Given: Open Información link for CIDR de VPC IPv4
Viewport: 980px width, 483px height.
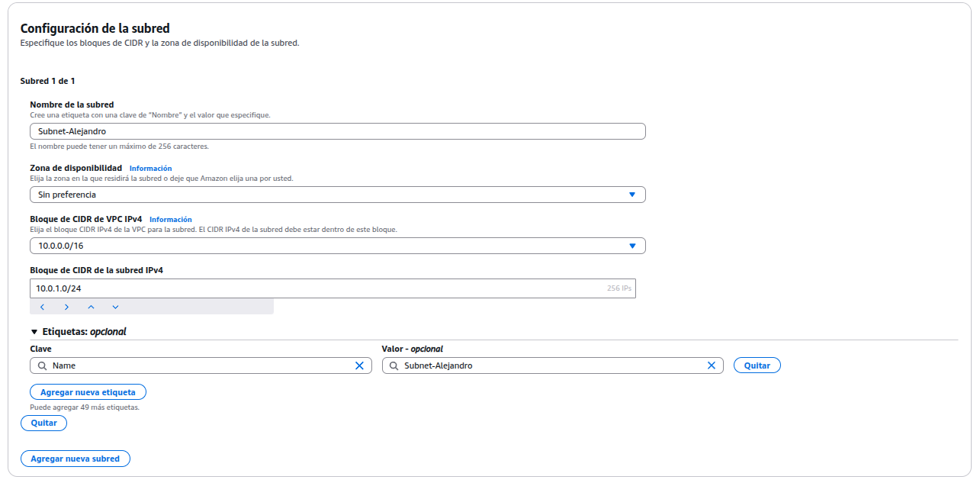Looking at the screenshot, I should (170, 220).
